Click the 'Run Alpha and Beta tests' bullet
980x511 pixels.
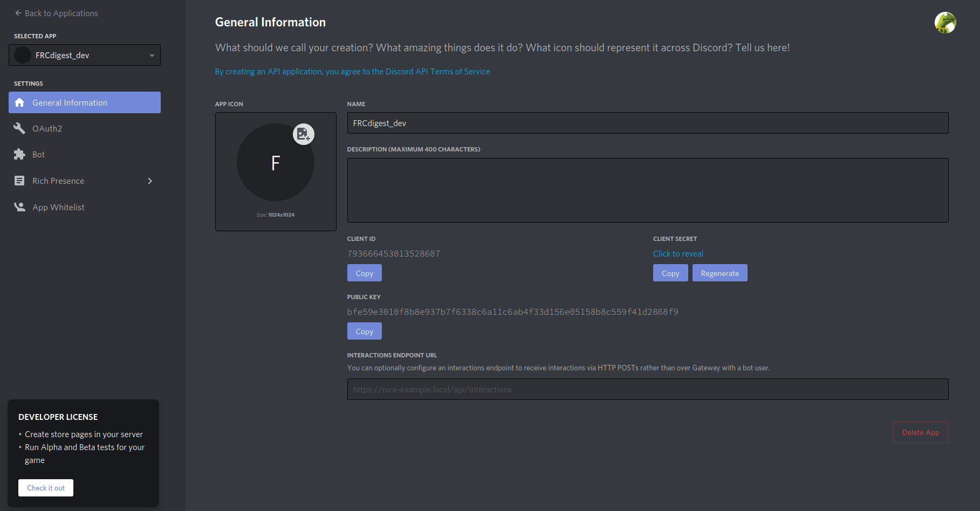(85, 453)
